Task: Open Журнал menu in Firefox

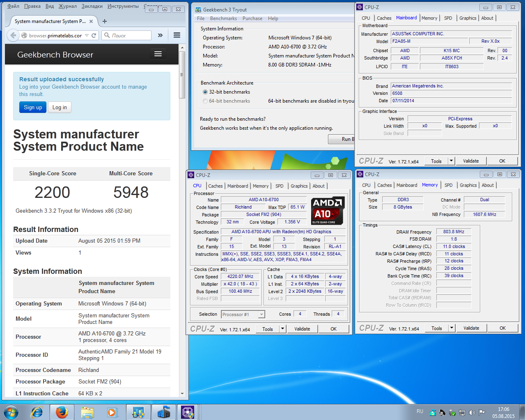Action: [68, 6]
